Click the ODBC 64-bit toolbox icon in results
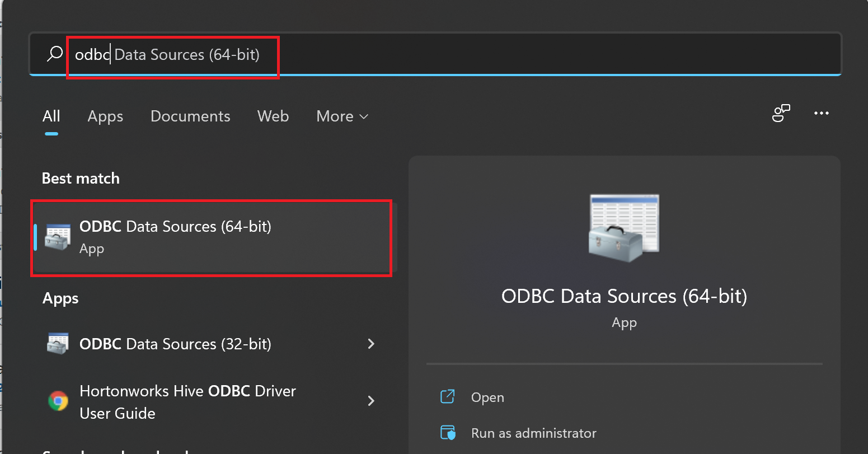Screen dimensions: 868x454 (x=58, y=237)
